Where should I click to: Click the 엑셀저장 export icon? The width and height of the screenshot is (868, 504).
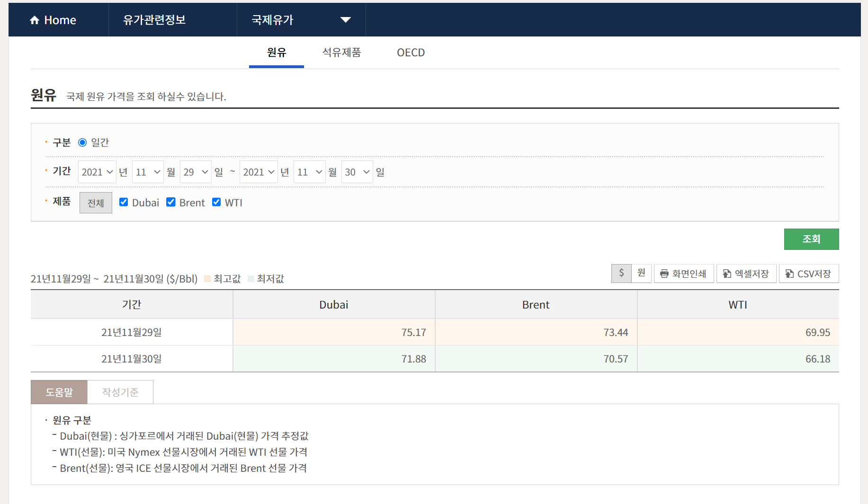pos(726,274)
